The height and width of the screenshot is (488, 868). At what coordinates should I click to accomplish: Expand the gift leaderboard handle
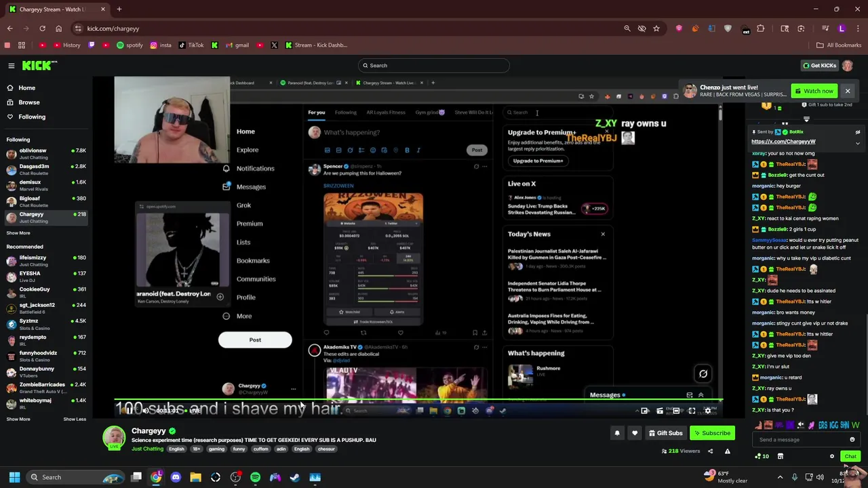pos(806,119)
